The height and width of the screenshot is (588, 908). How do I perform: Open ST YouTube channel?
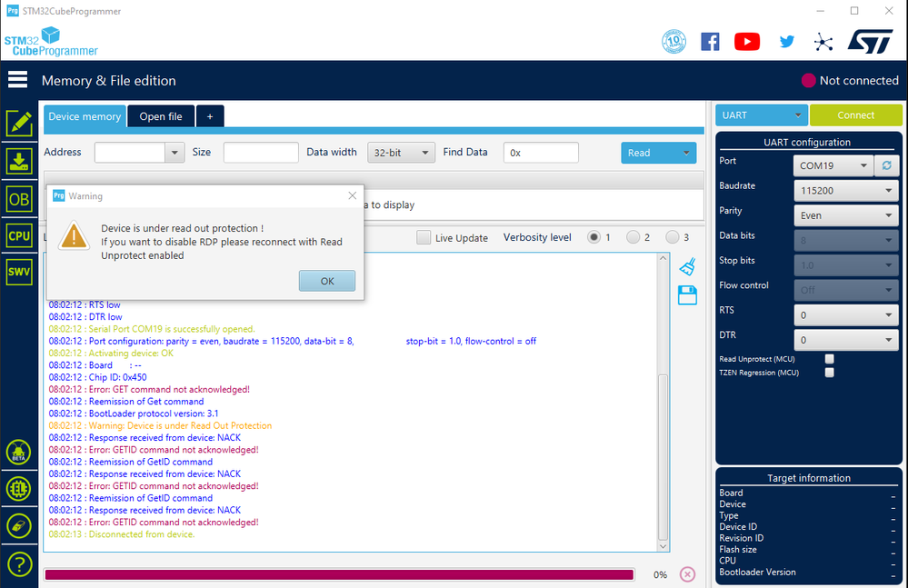coord(747,42)
